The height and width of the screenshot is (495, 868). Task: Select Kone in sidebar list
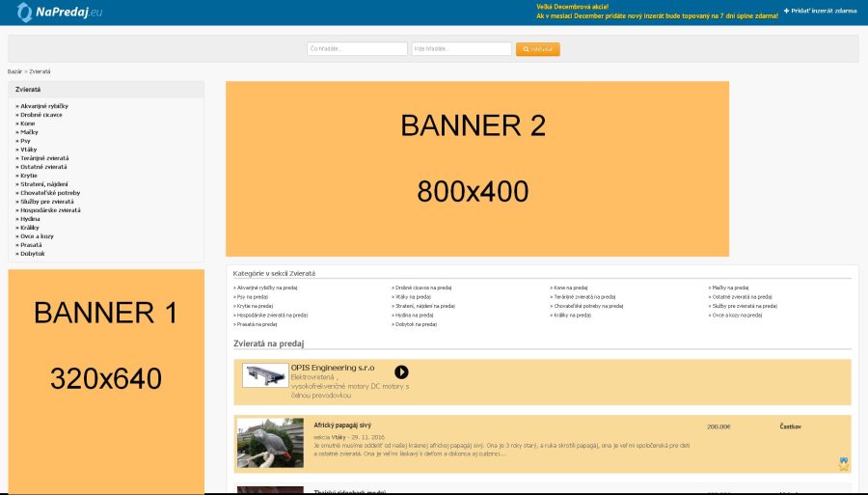point(28,124)
